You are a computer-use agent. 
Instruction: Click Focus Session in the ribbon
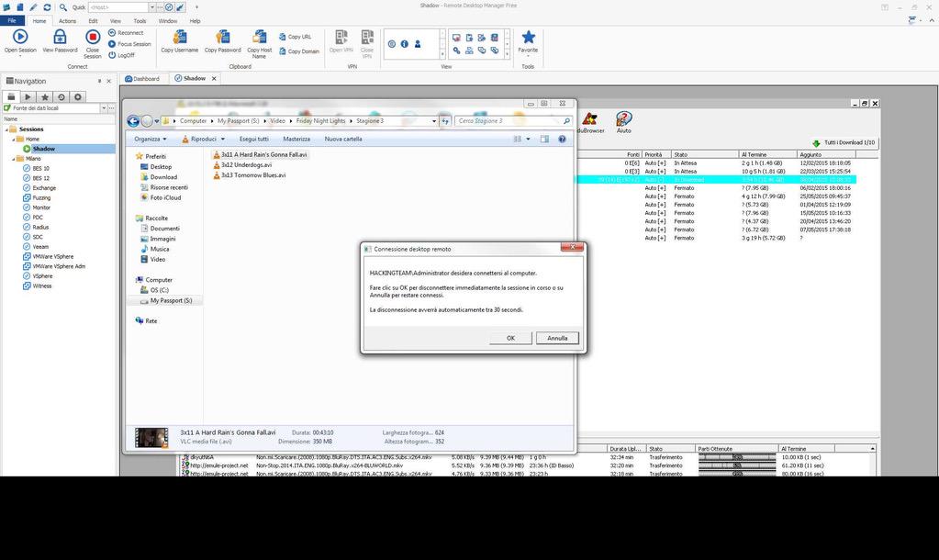129,44
